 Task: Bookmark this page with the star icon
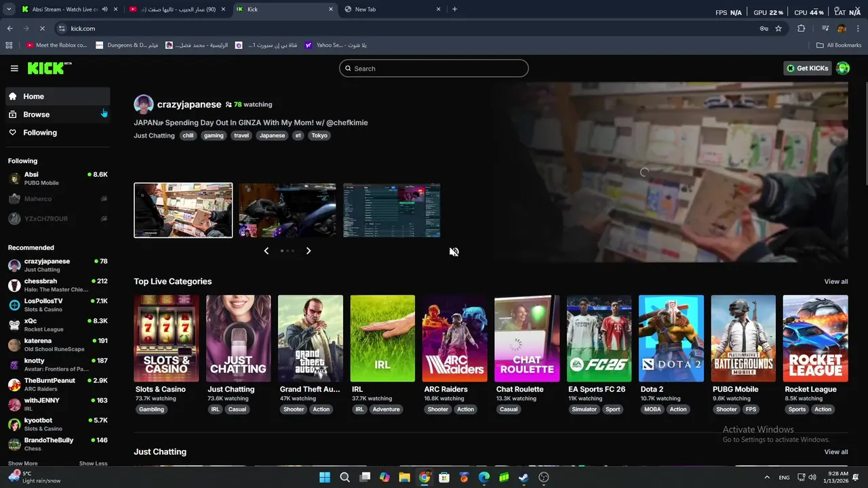pyautogui.click(x=778, y=28)
